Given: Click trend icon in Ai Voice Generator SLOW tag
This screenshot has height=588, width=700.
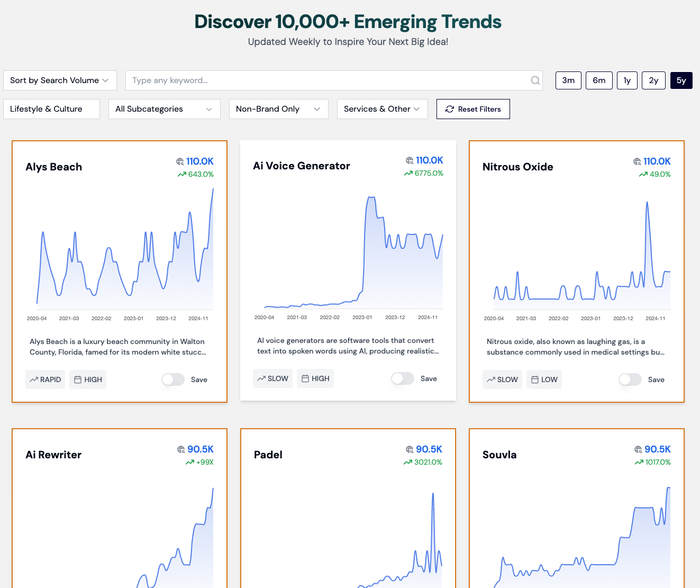Looking at the screenshot, I should pos(261,378).
